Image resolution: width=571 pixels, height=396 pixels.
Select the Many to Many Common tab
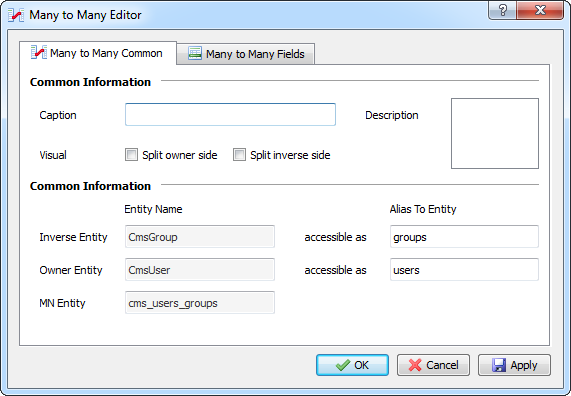[98, 53]
